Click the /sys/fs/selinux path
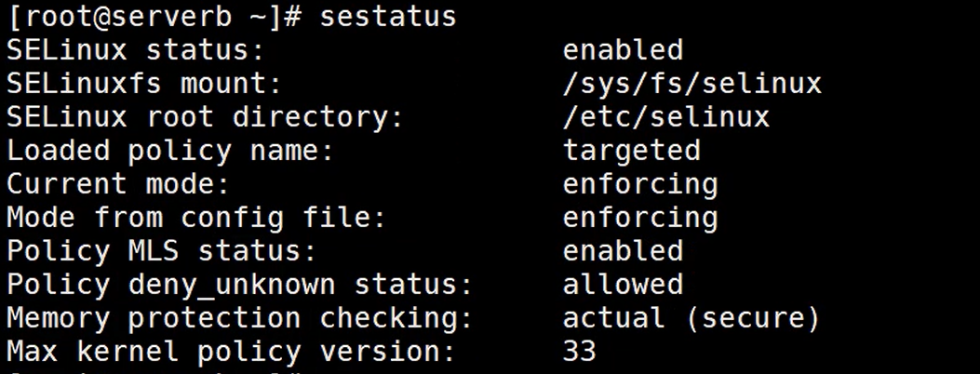 click(691, 84)
